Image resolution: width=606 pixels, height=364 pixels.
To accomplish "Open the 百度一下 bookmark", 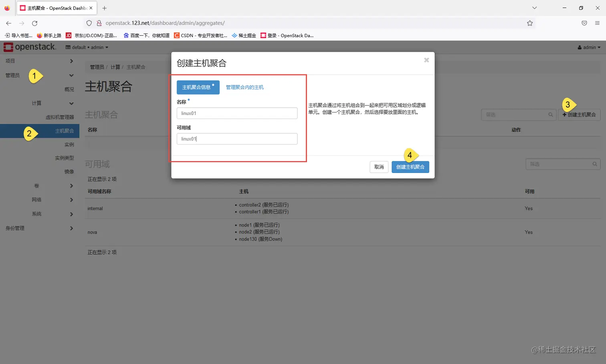I will tap(147, 36).
